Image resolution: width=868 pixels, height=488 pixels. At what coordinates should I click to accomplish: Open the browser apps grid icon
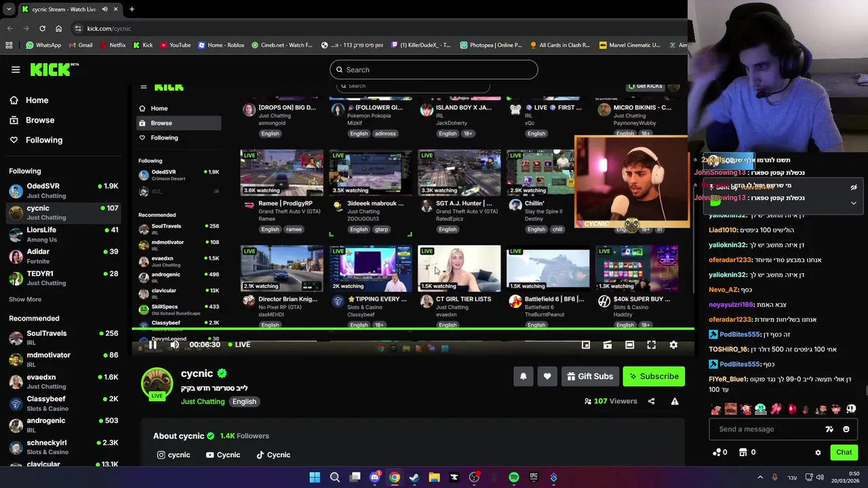[x=9, y=45]
